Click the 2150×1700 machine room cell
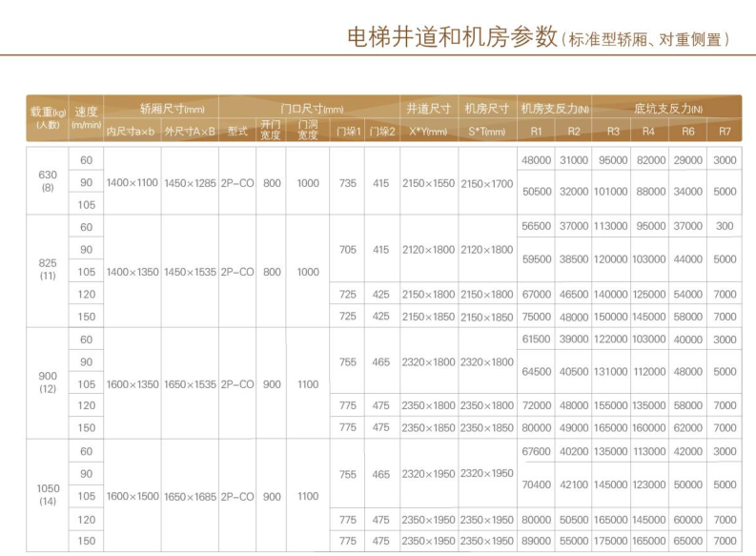The height and width of the screenshot is (556, 756). click(x=487, y=182)
